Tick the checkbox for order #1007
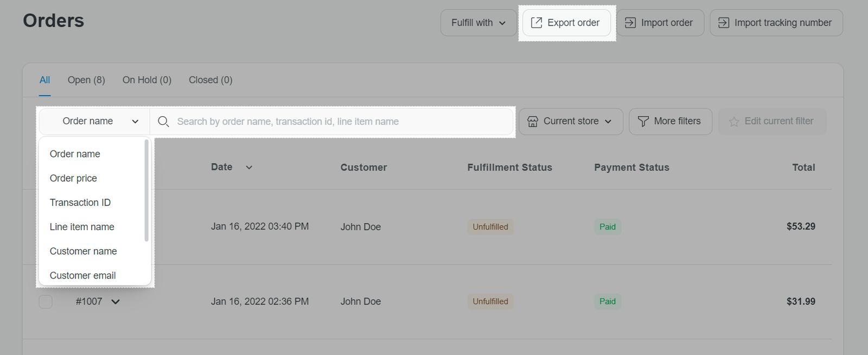Screen dimensions: 868x355 point(46,301)
